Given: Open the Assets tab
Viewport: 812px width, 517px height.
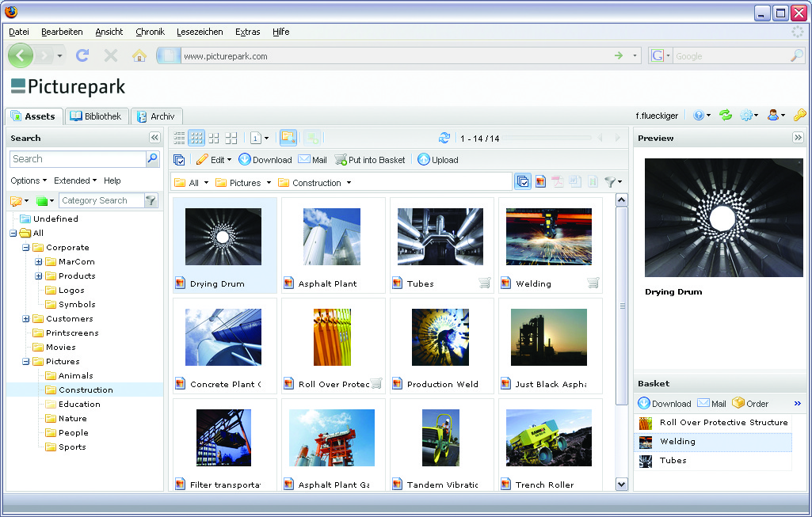Looking at the screenshot, I should click(x=33, y=116).
